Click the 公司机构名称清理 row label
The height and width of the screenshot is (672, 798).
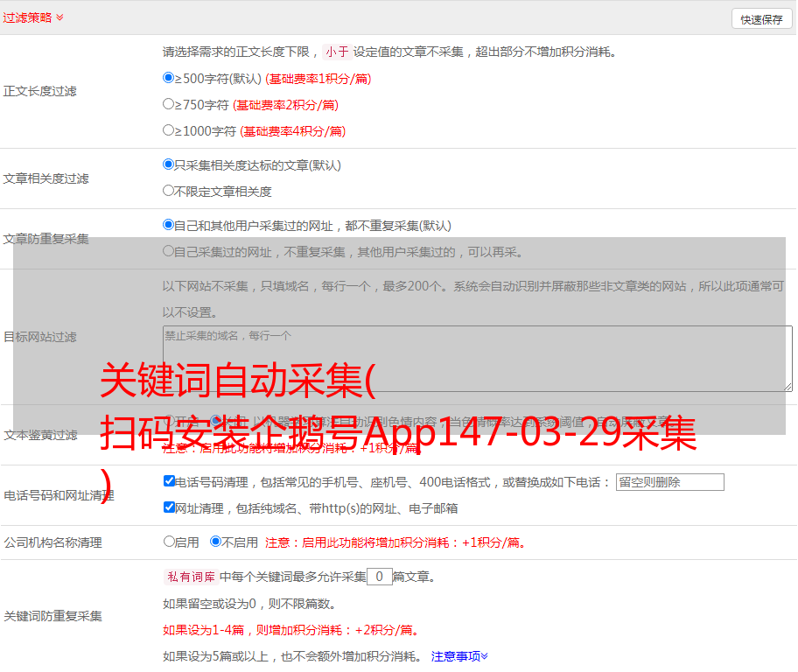coord(52,542)
